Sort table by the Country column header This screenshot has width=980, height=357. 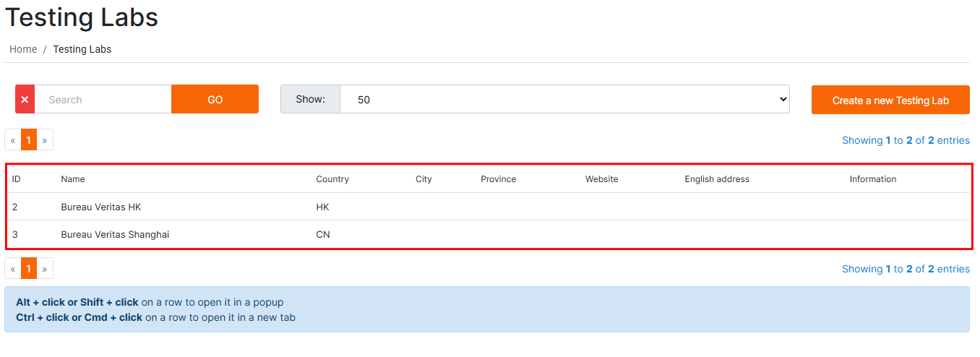[x=332, y=179]
